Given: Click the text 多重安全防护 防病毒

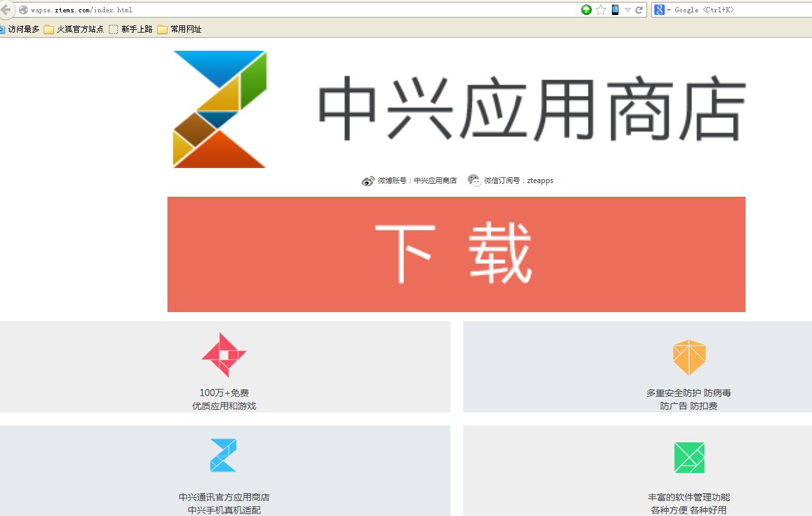Looking at the screenshot, I should click(689, 393).
